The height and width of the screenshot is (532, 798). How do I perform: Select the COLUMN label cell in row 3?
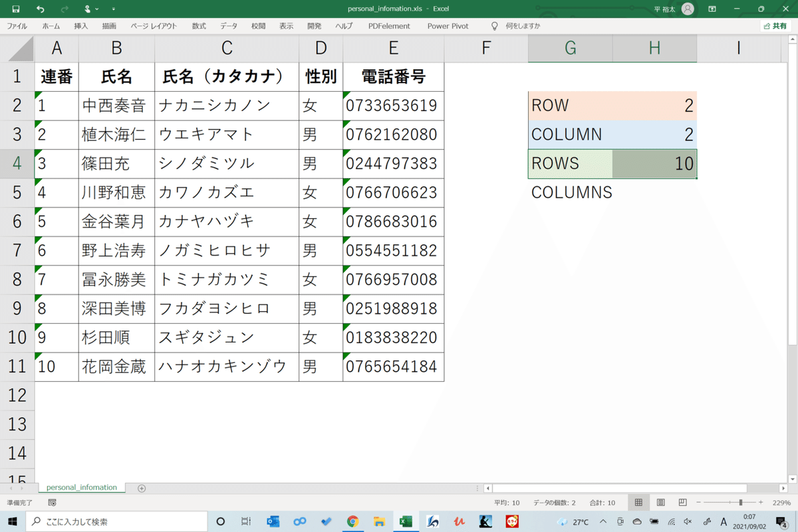click(570, 135)
